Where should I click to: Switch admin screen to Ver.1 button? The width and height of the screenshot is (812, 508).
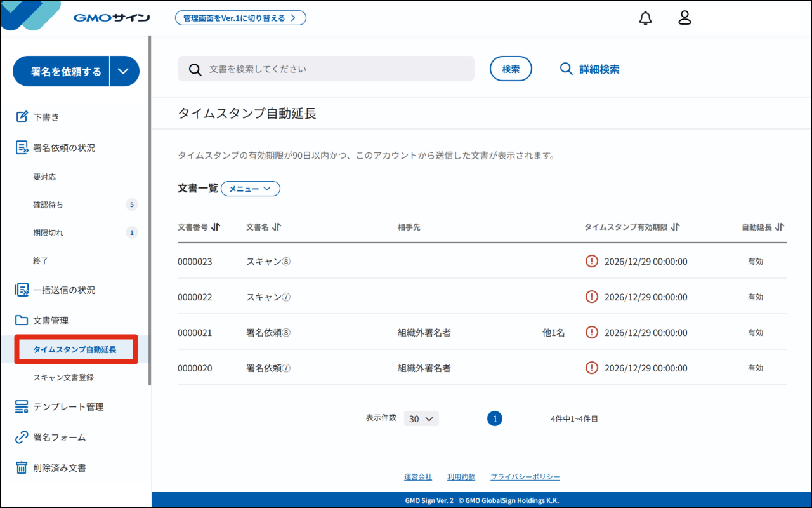pyautogui.click(x=240, y=18)
